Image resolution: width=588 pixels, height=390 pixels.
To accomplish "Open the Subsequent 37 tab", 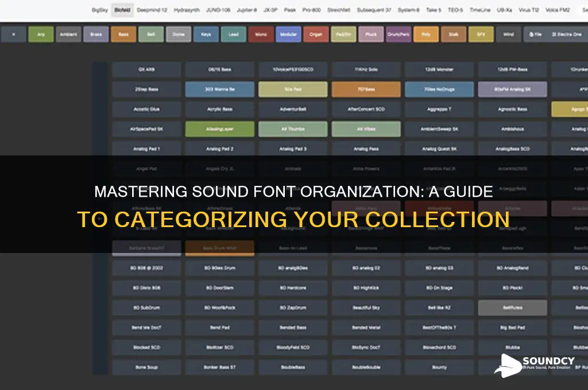I will [x=374, y=10].
